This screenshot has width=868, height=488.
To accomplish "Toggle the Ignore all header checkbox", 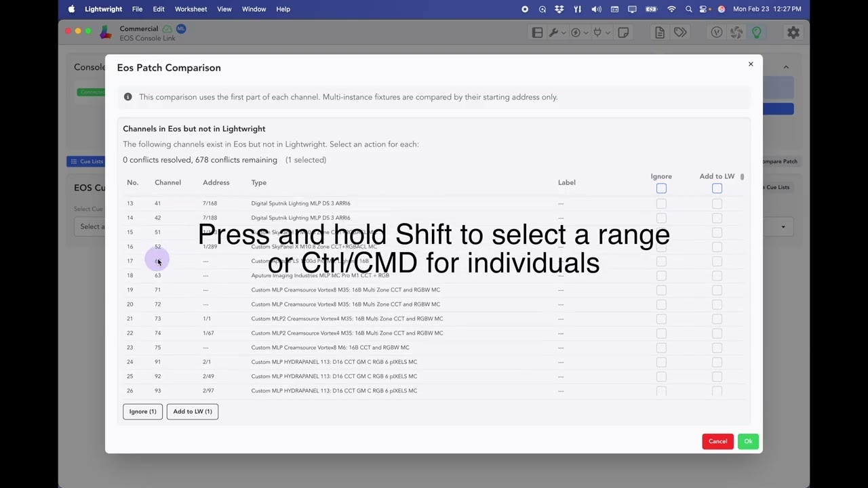I will tap(661, 188).
